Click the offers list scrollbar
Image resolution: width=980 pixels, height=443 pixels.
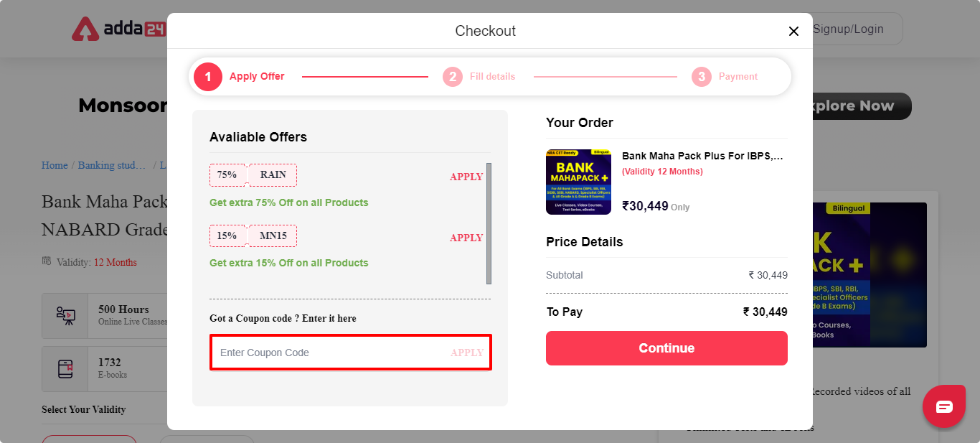click(489, 223)
